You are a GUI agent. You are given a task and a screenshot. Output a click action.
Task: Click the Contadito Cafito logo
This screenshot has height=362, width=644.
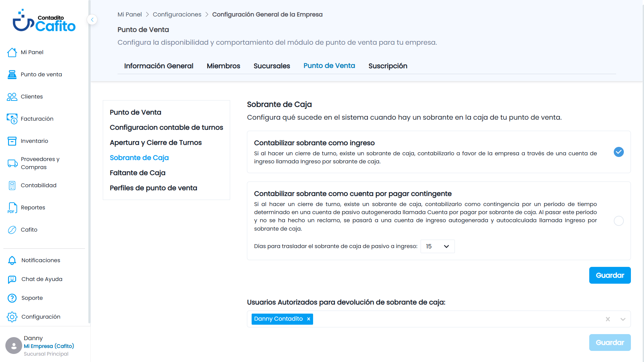[x=44, y=21]
